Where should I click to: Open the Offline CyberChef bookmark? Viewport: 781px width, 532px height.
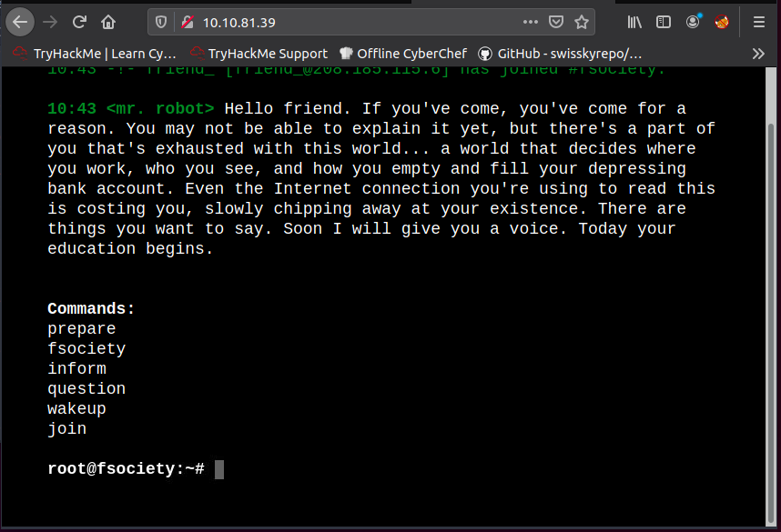pos(403,54)
